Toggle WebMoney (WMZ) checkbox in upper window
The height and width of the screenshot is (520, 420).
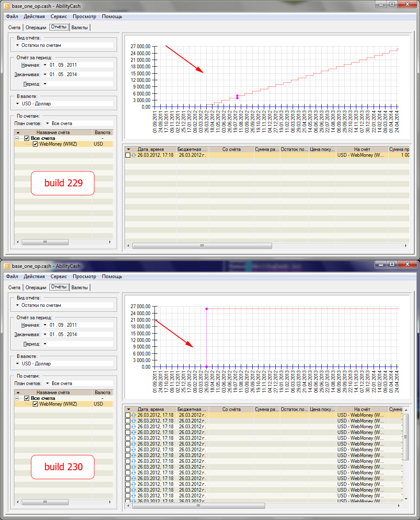35,144
